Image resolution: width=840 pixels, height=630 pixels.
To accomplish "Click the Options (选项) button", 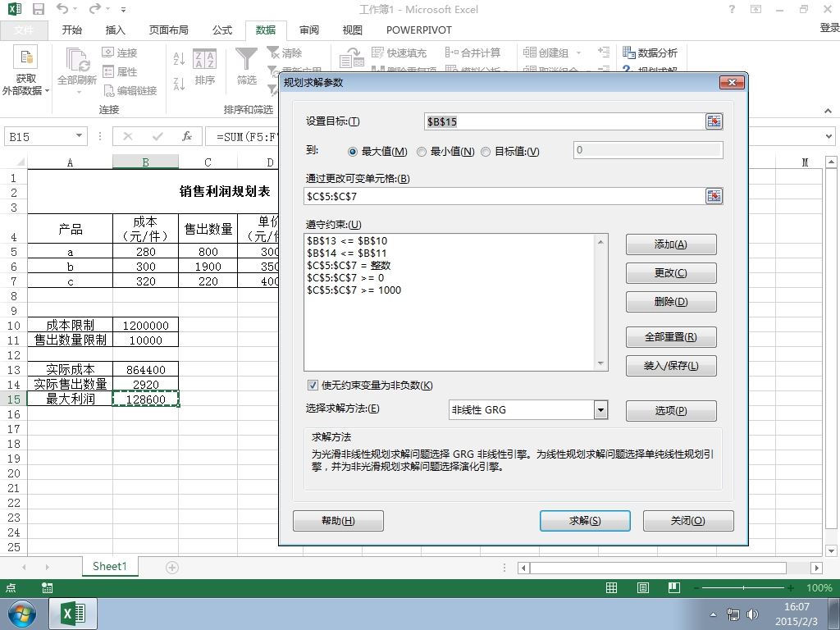I will (671, 410).
